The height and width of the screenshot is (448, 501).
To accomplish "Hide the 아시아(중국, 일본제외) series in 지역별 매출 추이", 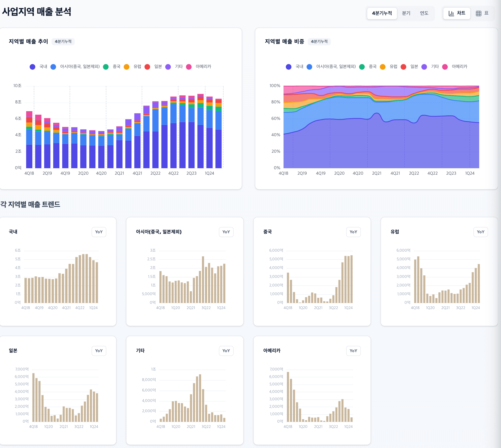I will coord(53,66).
